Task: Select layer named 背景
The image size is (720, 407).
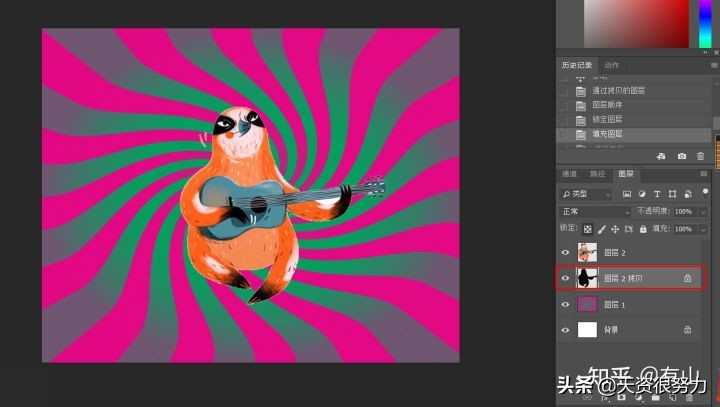Action: click(611, 330)
